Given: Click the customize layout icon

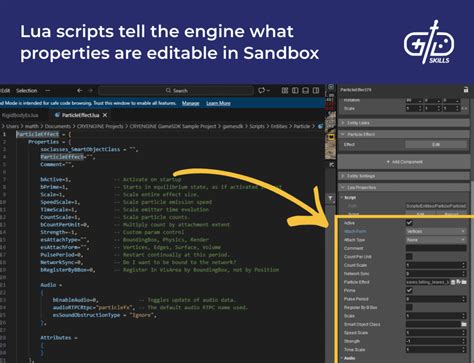Looking at the screenshot, I should (x=284, y=90).
